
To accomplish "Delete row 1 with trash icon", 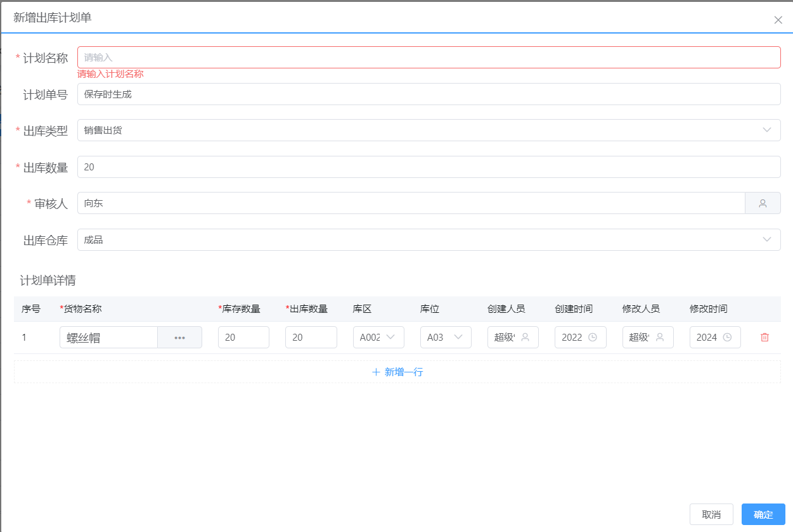I will [x=764, y=338].
